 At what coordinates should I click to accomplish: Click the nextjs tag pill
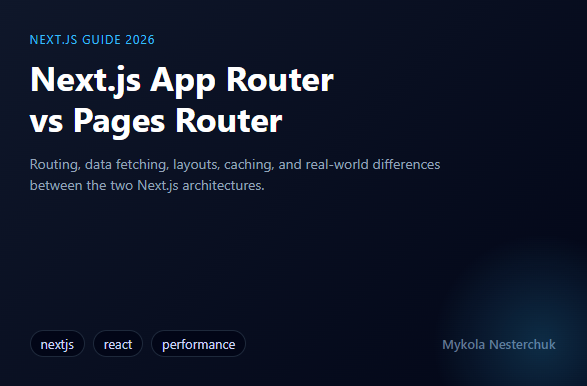(x=57, y=344)
